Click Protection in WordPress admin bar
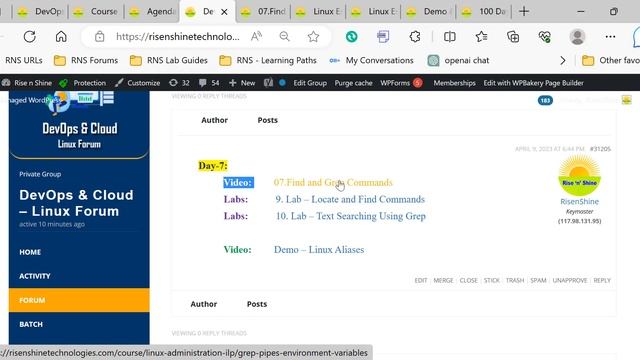Screen dimensions: 640x360 click(83, 83)
